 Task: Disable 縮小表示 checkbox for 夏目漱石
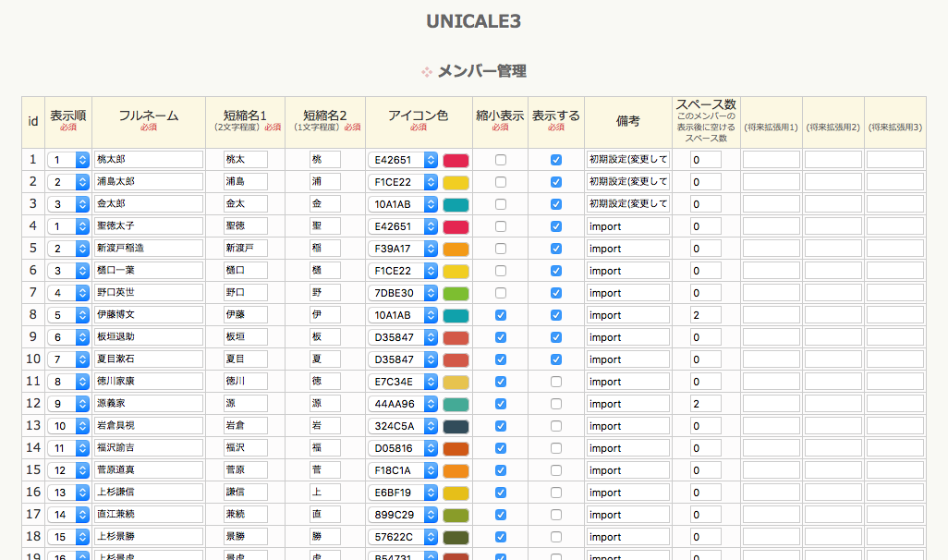[501, 359]
